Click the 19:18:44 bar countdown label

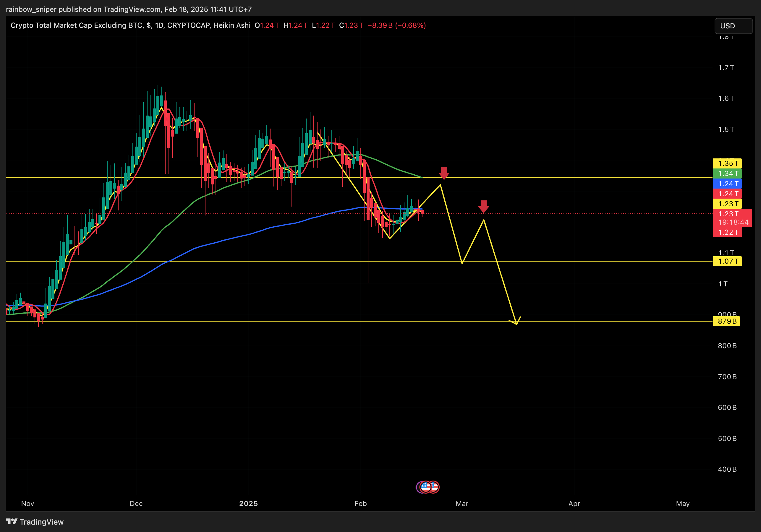click(733, 222)
